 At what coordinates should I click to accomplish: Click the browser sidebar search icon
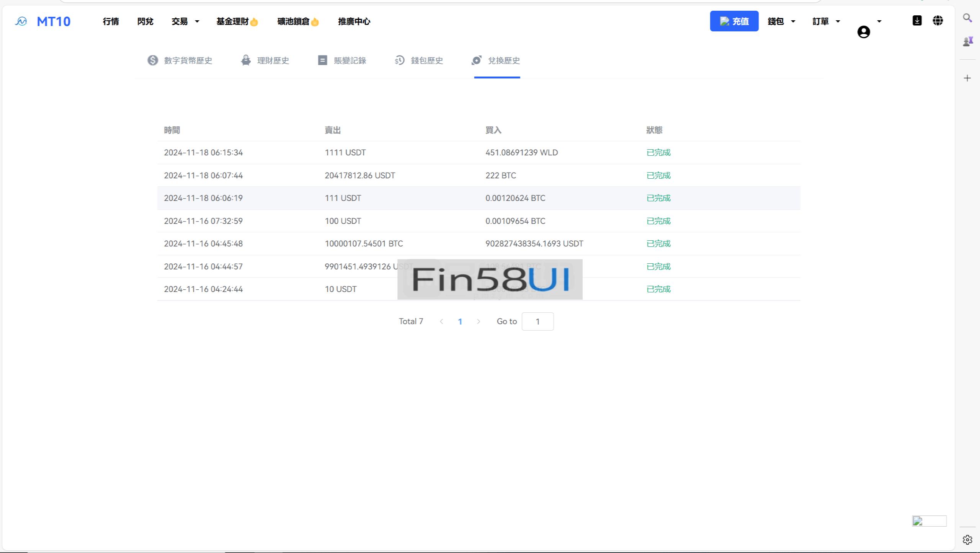coord(967,18)
